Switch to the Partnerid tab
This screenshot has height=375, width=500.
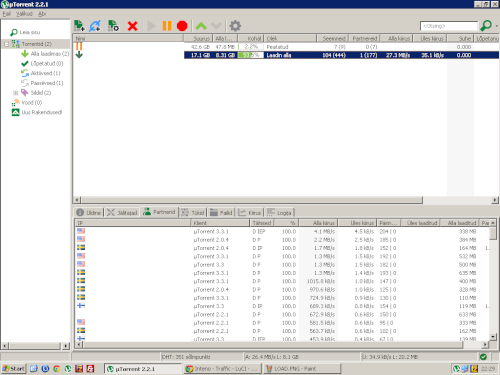(x=159, y=212)
